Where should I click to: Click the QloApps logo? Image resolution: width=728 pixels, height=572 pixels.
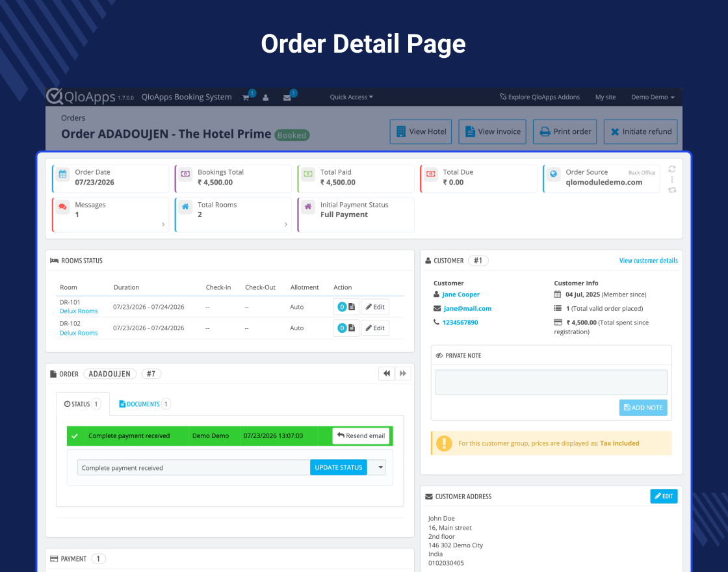[x=81, y=97]
